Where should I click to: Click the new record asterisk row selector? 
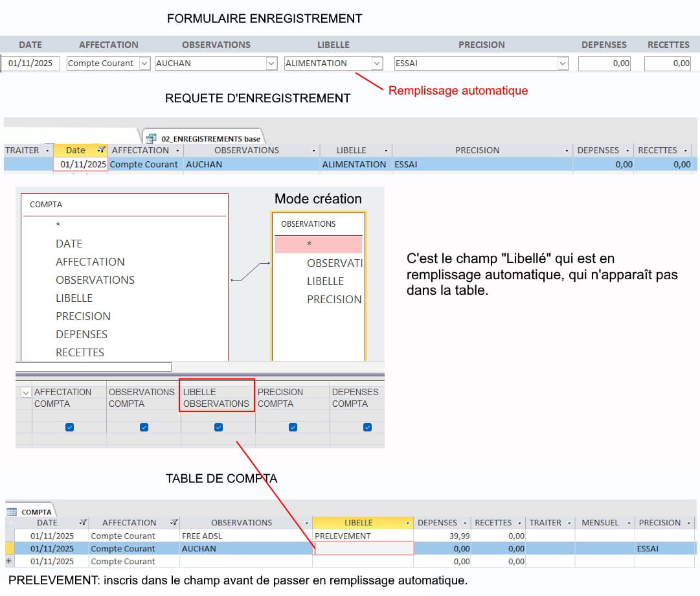(9, 561)
